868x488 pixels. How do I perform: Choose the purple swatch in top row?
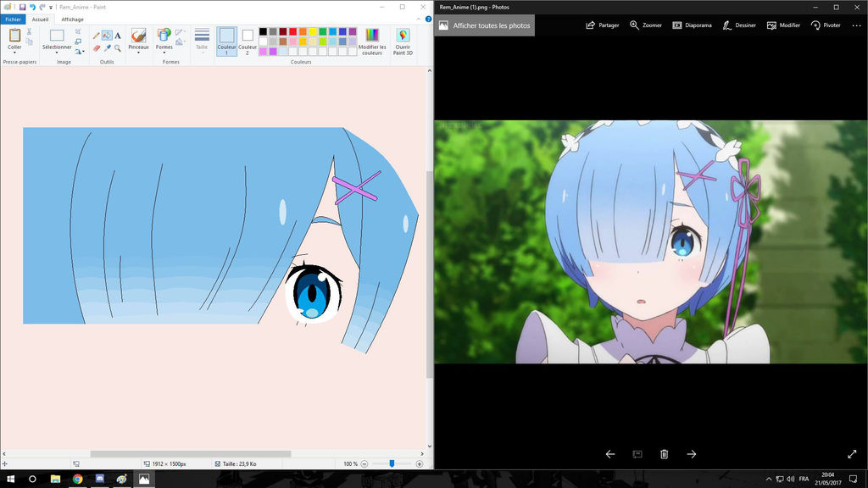353,31
